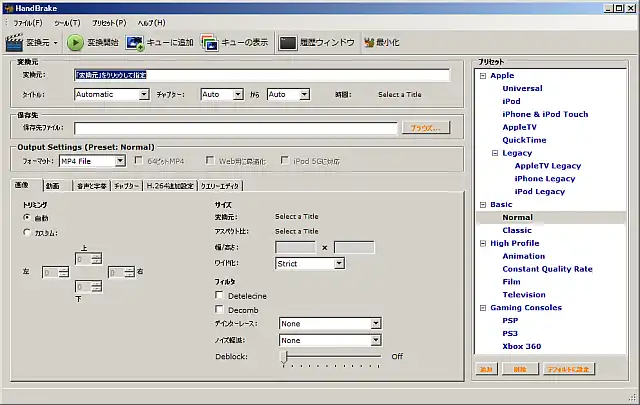640x405 pixels.
Task: Enable the Decomb filter checkbox
Action: [x=219, y=309]
